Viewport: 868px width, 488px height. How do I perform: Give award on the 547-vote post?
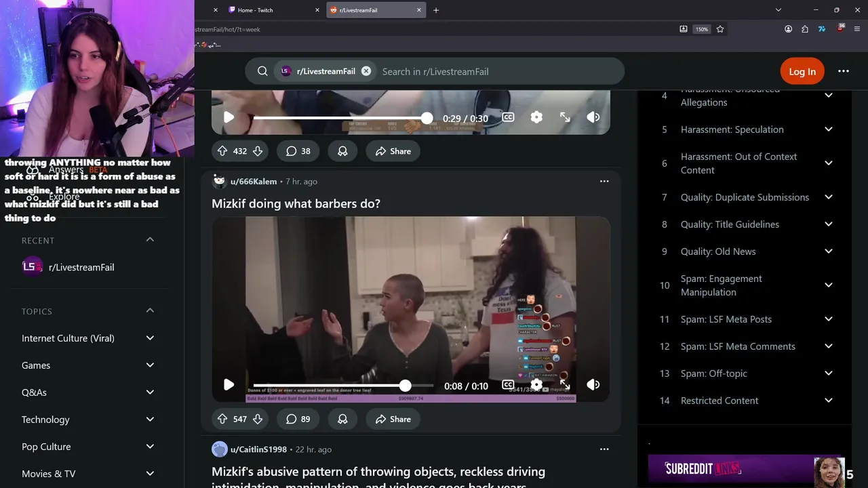point(342,419)
